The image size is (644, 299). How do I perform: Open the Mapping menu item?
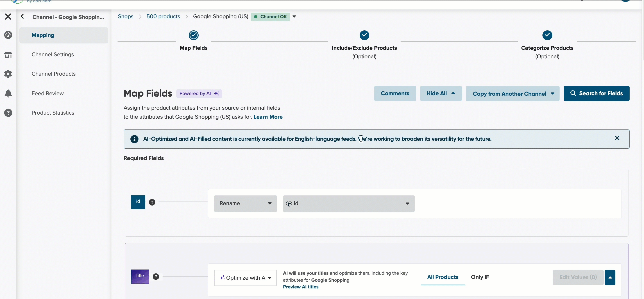click(64, 35)
